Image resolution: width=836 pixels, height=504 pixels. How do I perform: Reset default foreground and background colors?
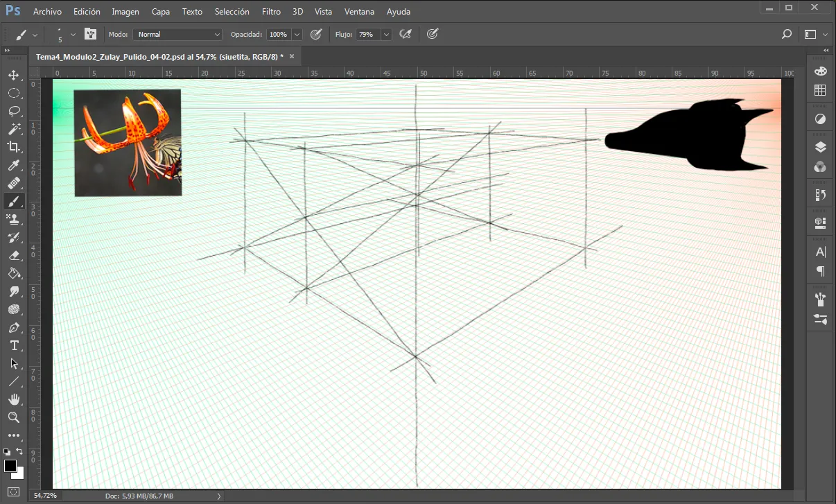pos(7,451)
